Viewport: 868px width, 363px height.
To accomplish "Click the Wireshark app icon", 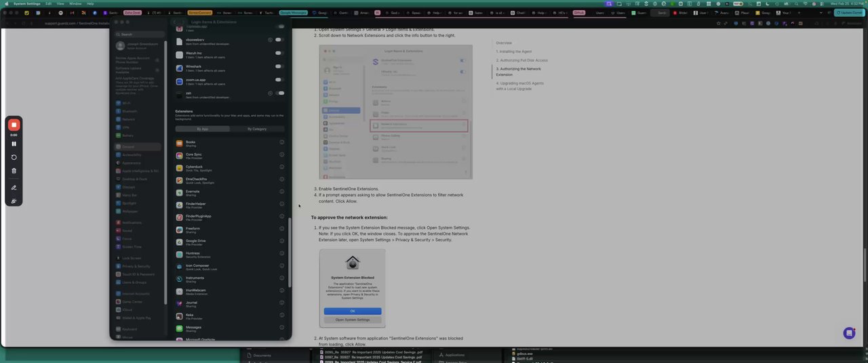I will click(x=179, y=68).
